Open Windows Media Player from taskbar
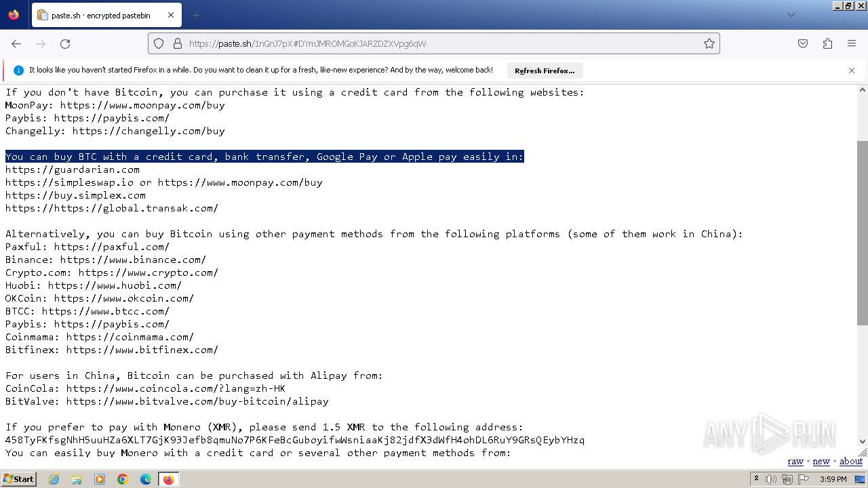This screenshot has width=868, height=488. pos(100,479)
